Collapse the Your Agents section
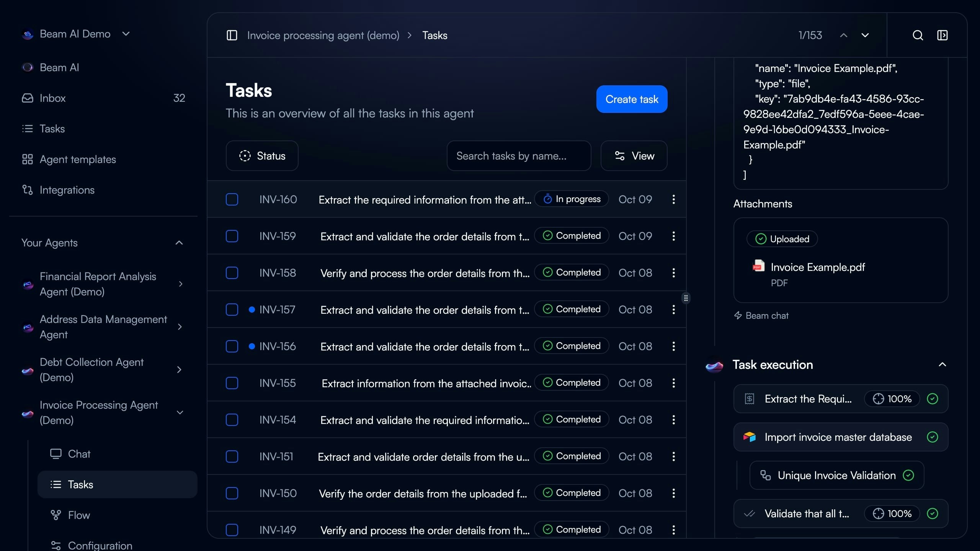 179,243
